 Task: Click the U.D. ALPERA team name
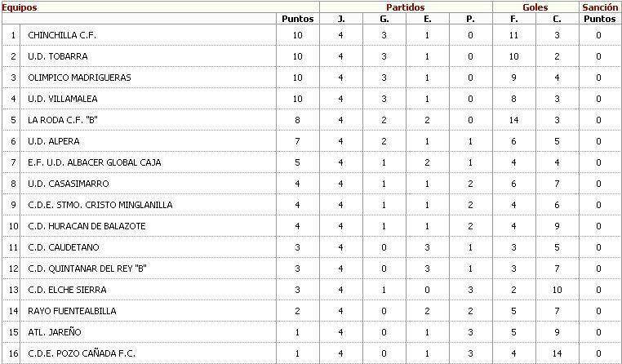coord(54,141)
